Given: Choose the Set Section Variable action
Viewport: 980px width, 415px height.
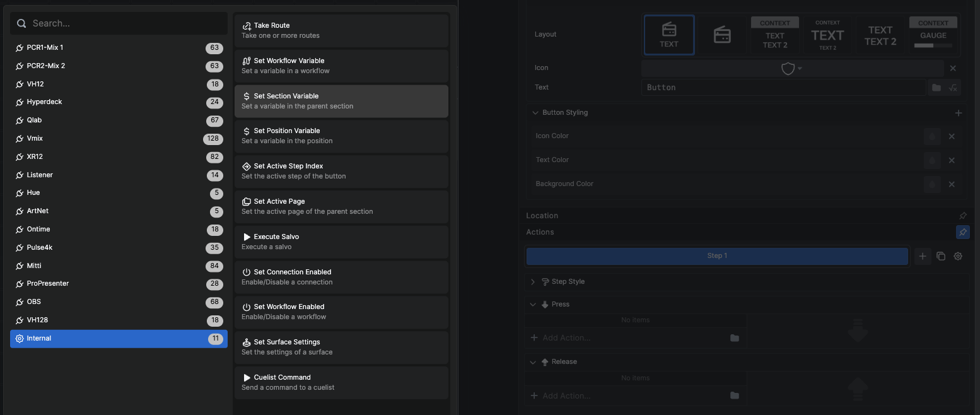Looking at the screenshot, I should pyautogui.click(x=341, y=101).
